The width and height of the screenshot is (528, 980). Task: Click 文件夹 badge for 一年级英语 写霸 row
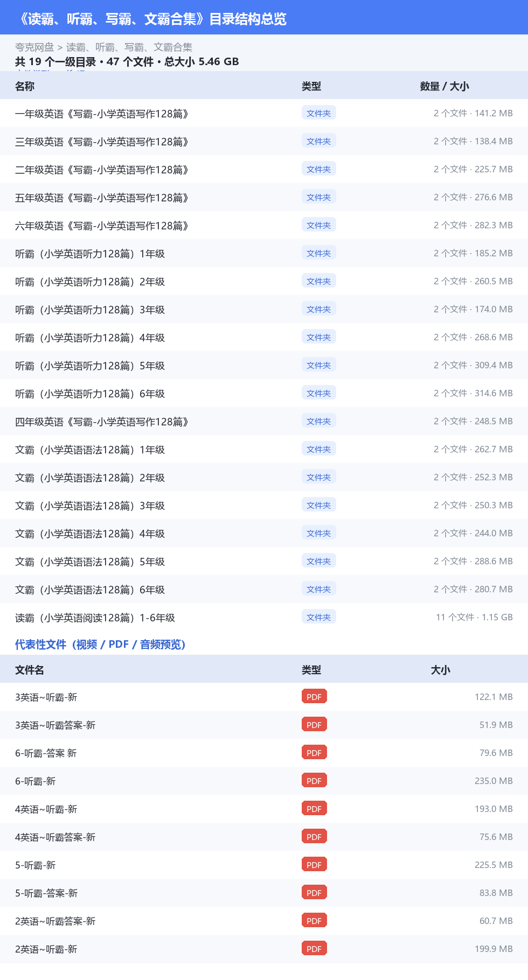[319, 113]
